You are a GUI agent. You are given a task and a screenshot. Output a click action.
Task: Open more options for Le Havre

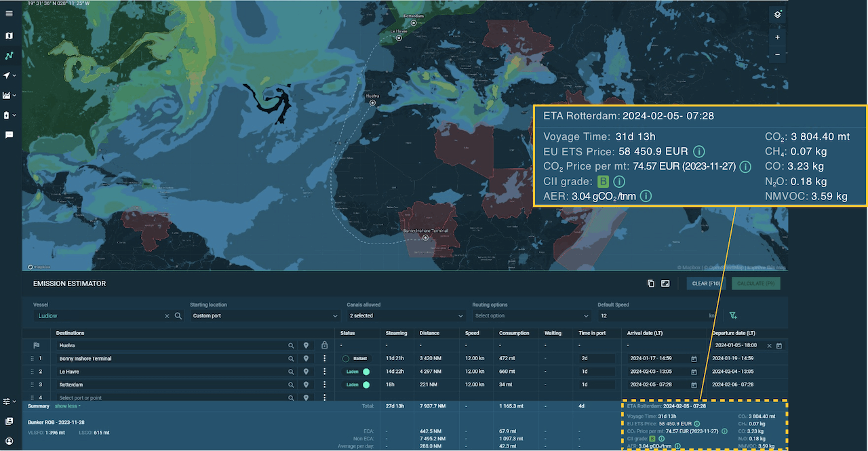click(324, 372)
